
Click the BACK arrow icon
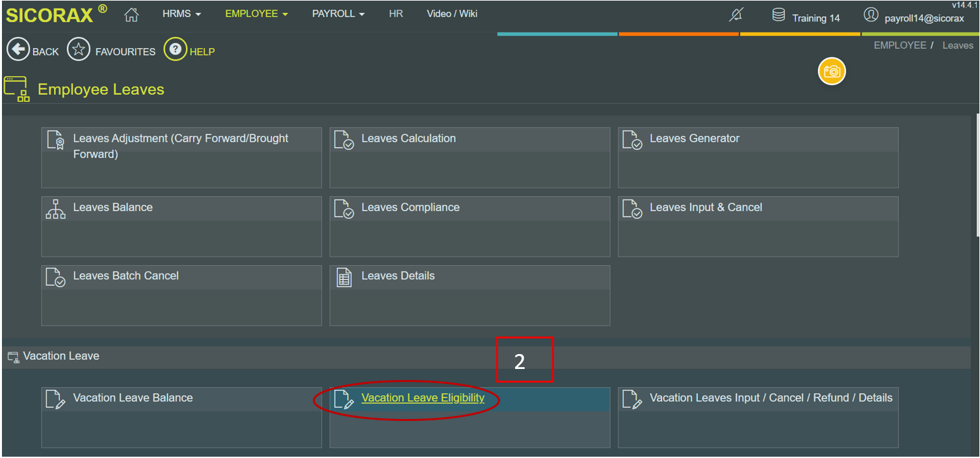point(18,50)
